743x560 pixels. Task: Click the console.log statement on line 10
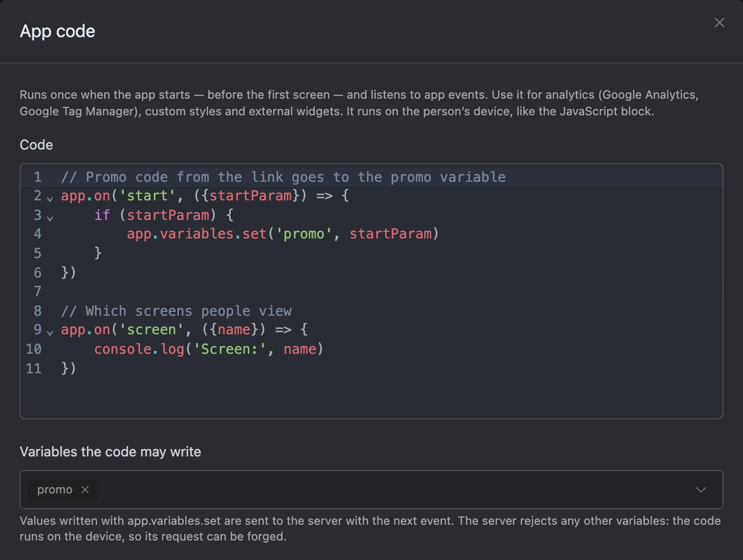(209, 349)
